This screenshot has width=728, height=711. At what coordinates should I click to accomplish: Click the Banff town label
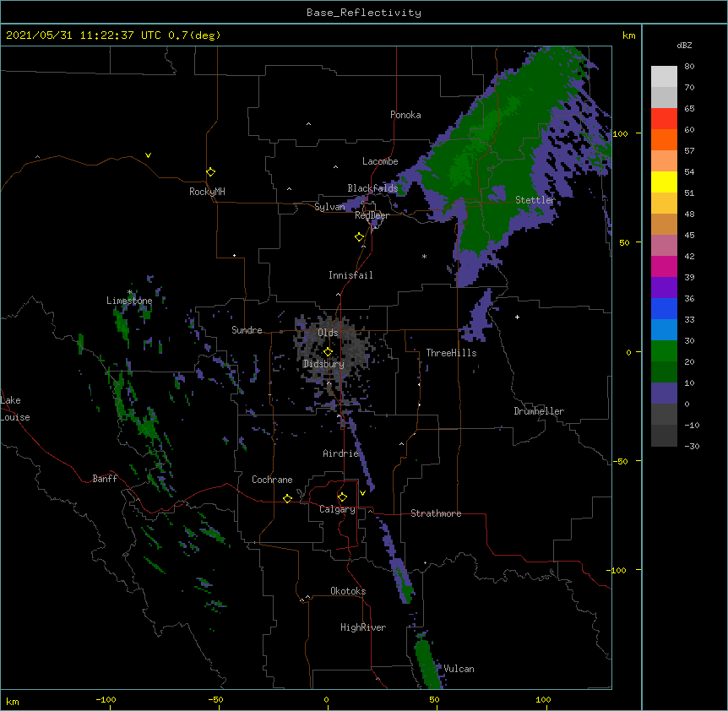(105, 479)
